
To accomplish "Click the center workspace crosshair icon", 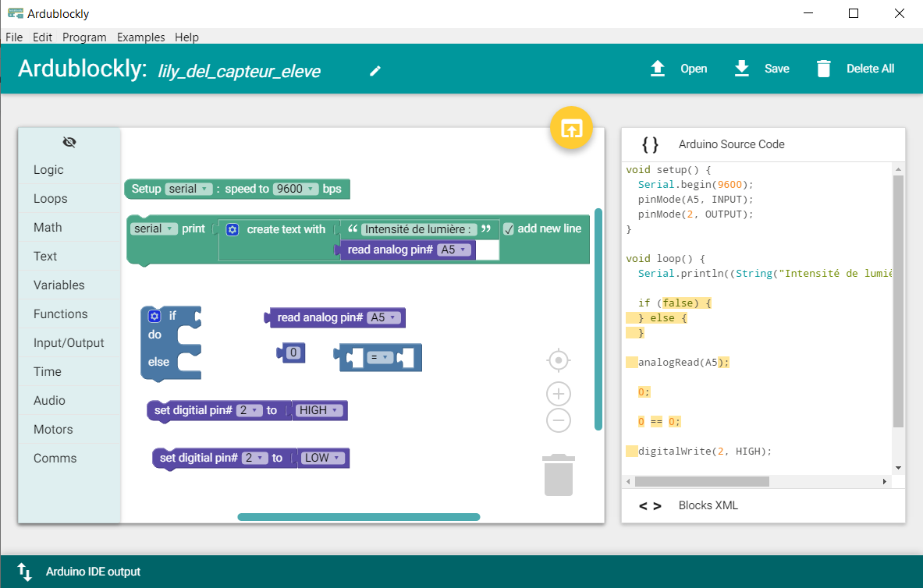I will click(559, 360).
